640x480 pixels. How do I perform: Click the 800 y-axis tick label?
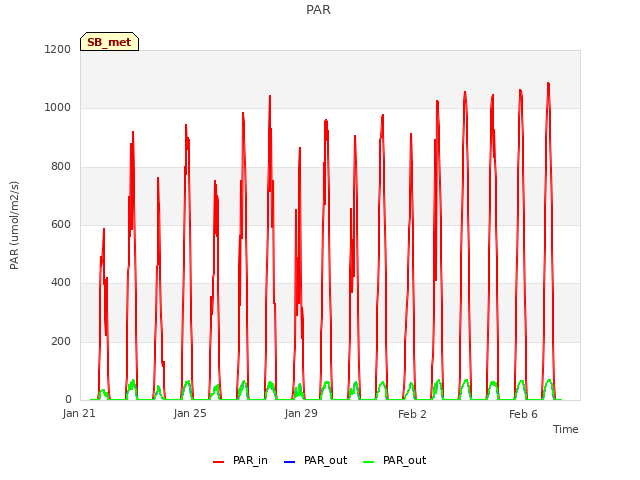coord(61,167)
